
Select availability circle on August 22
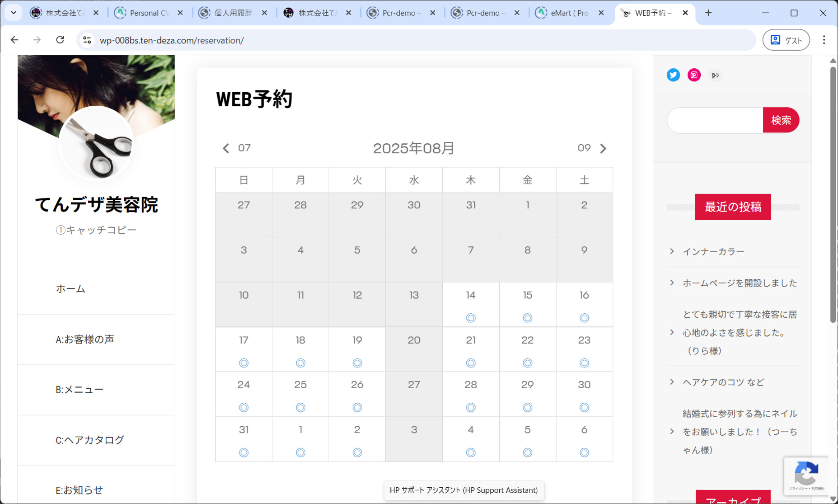[527, 363]
